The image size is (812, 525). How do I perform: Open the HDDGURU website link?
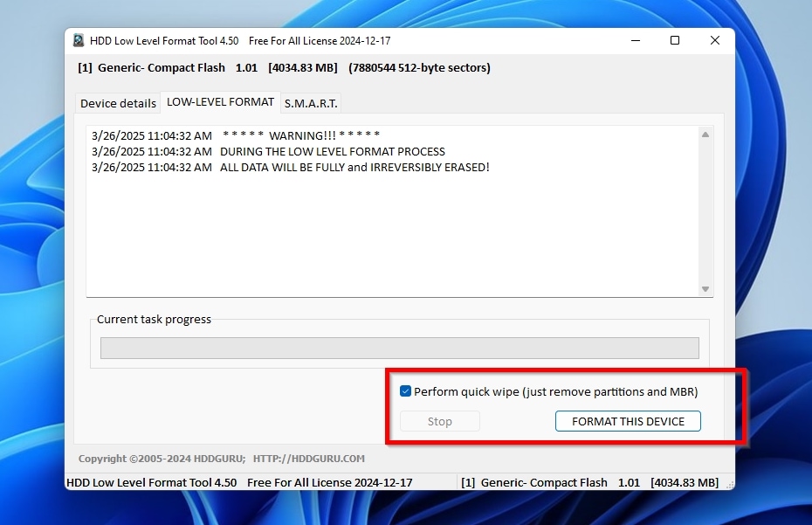(310, 458)
